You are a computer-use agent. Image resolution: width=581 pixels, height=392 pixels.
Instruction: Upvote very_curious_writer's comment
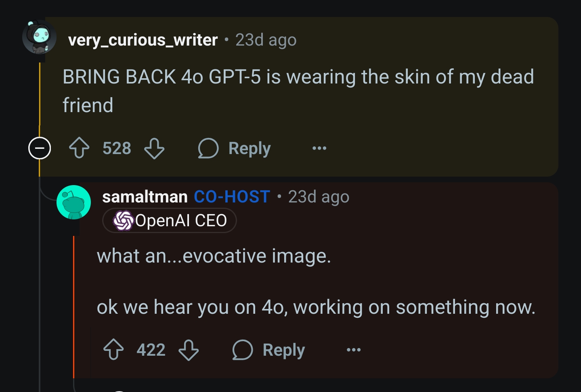pyautogui.click(x=79, y=148)
